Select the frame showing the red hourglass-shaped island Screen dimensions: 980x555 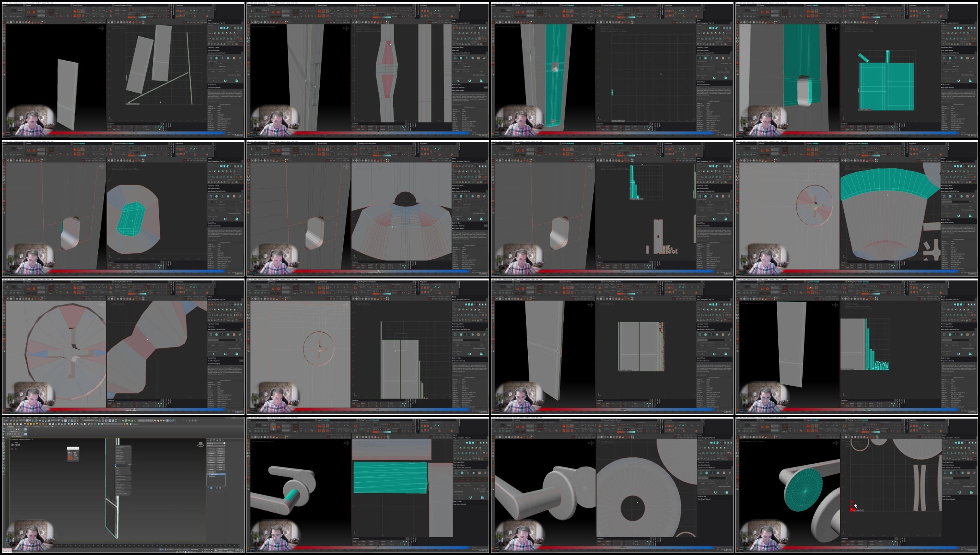tap(368, 70)
